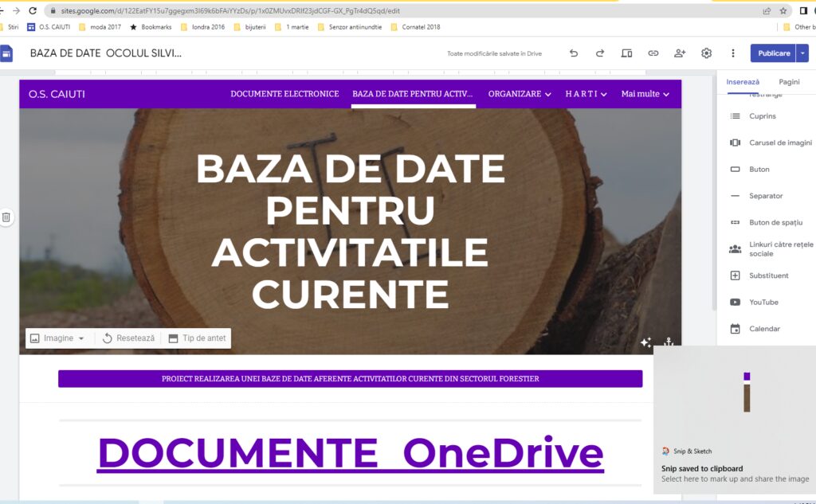Screen dimensions: 816x504
Task: Open the share with others icon
Action: tap(680, 53)
